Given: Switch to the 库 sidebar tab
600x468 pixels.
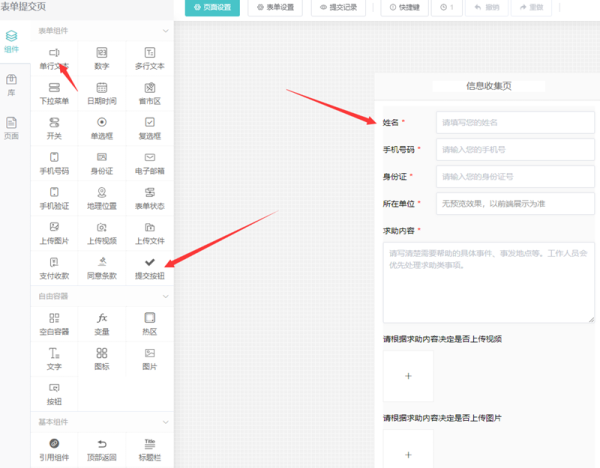Looking at the screenshot, I should pos(11,85).
